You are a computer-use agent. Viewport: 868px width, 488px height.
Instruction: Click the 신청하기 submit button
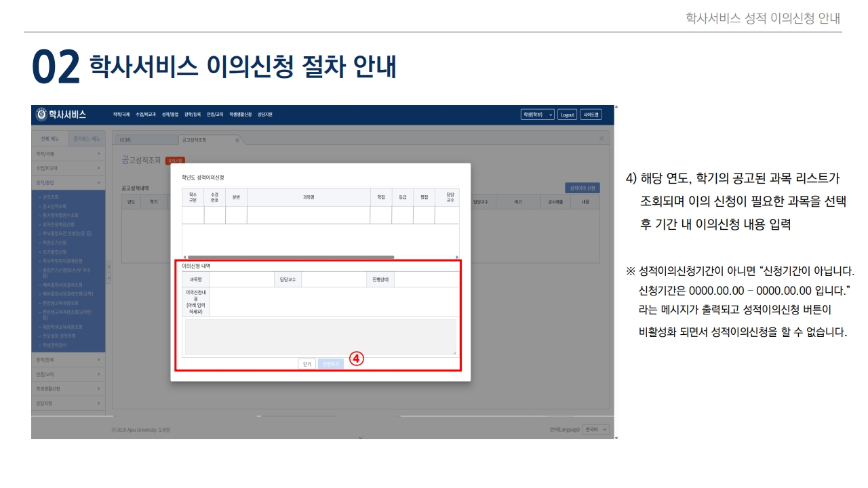click(330, 364)
